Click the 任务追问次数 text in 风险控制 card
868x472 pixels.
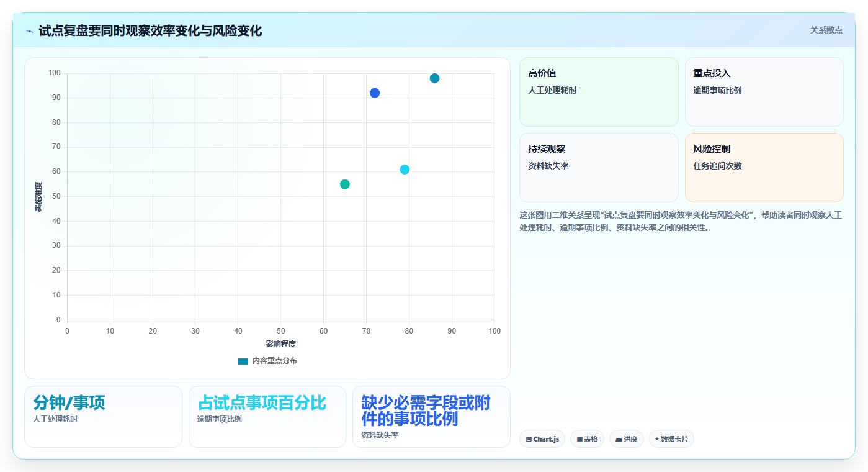tap(717, 166)
